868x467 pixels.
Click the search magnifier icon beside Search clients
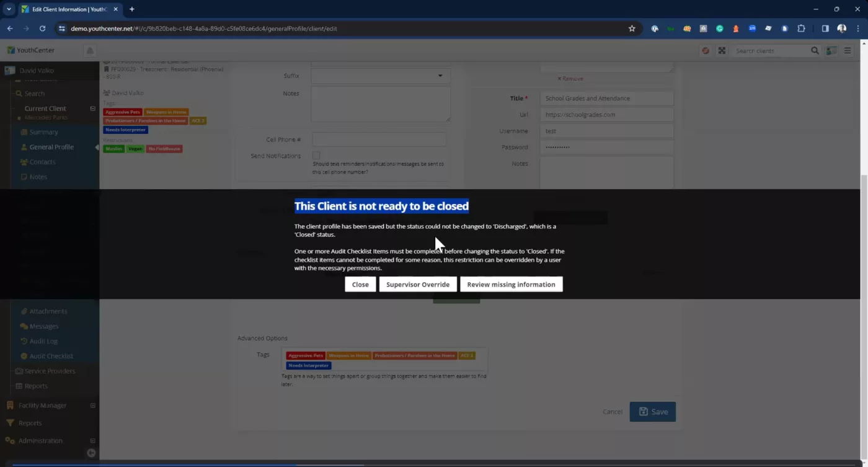click(x=815, y=51)
